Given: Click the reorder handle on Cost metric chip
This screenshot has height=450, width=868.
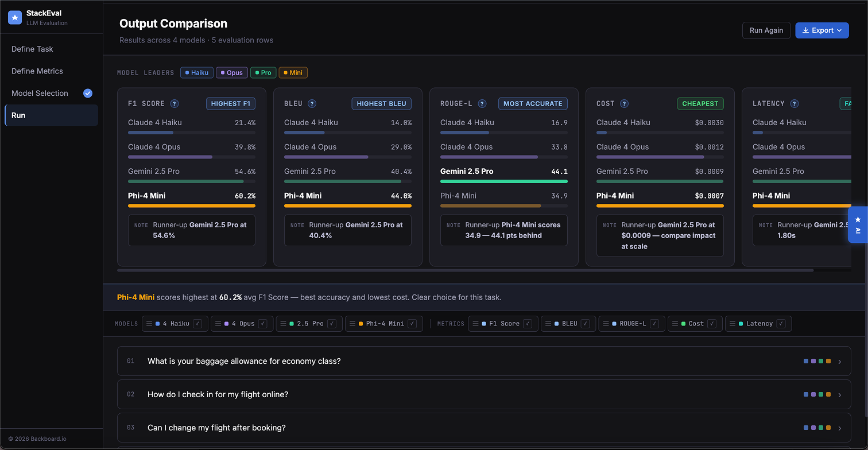Looking at the screenshot, I should click(x=676, y=324).
